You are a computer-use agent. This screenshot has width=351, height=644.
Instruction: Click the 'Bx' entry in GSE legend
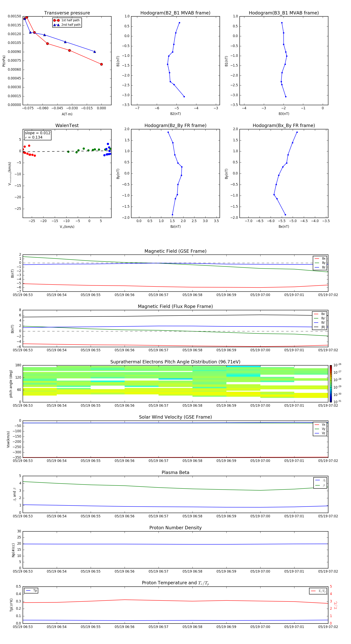pyautogui.click(x=320, y=259)
